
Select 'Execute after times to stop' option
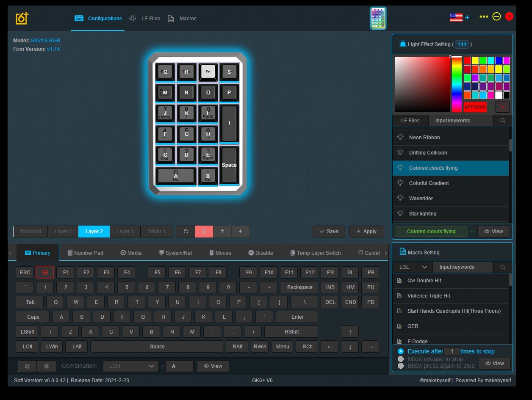401,351
